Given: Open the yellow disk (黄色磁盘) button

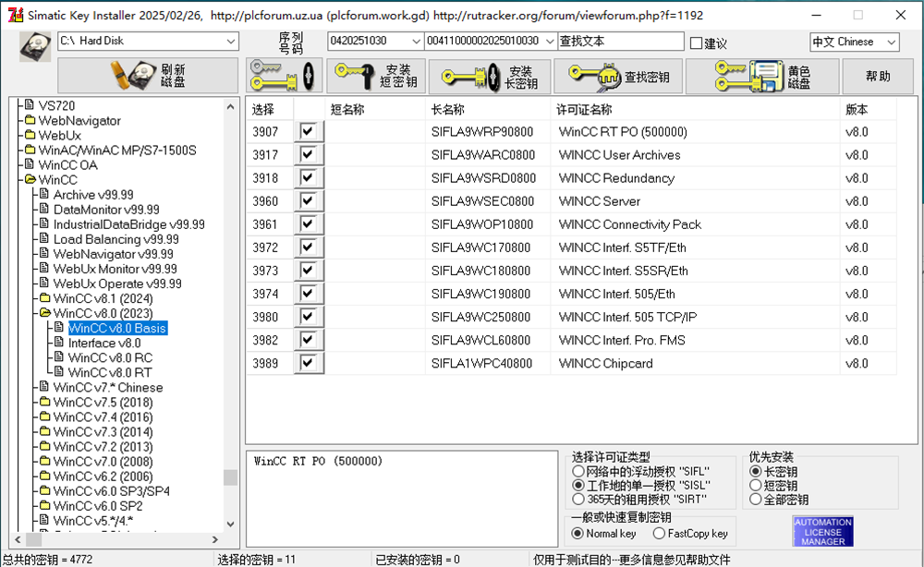Looking at the screenshot, I should tap(774, 77).
